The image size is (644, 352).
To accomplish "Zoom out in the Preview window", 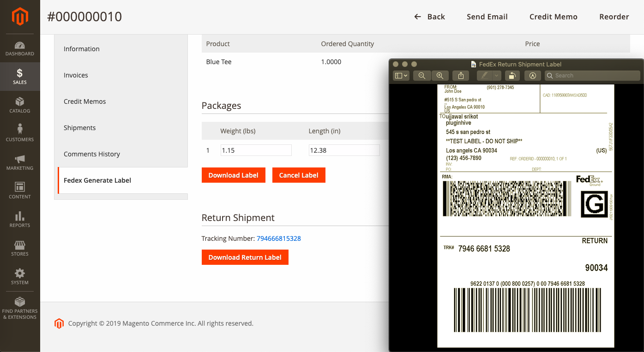I will coord(422,76).
